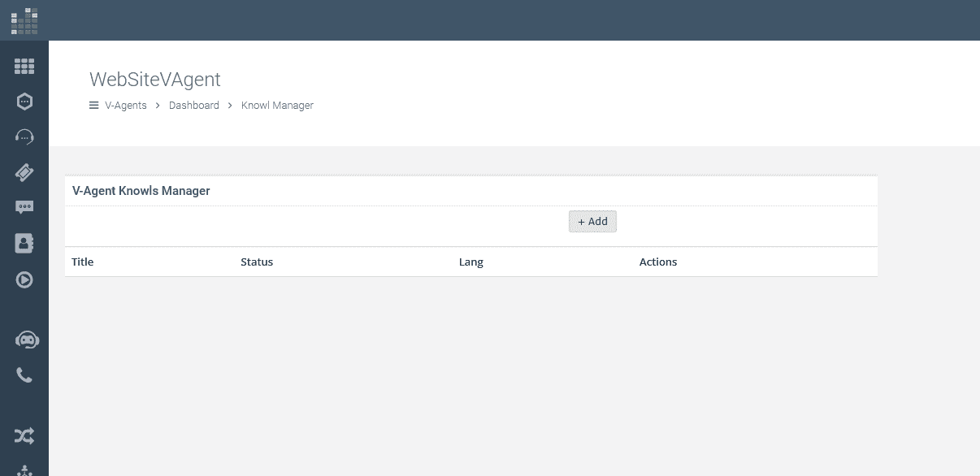Open the headset support sidebar icon
Viewport: 980px width, 476px height.
pyautogui.click(x=24, y=136)
